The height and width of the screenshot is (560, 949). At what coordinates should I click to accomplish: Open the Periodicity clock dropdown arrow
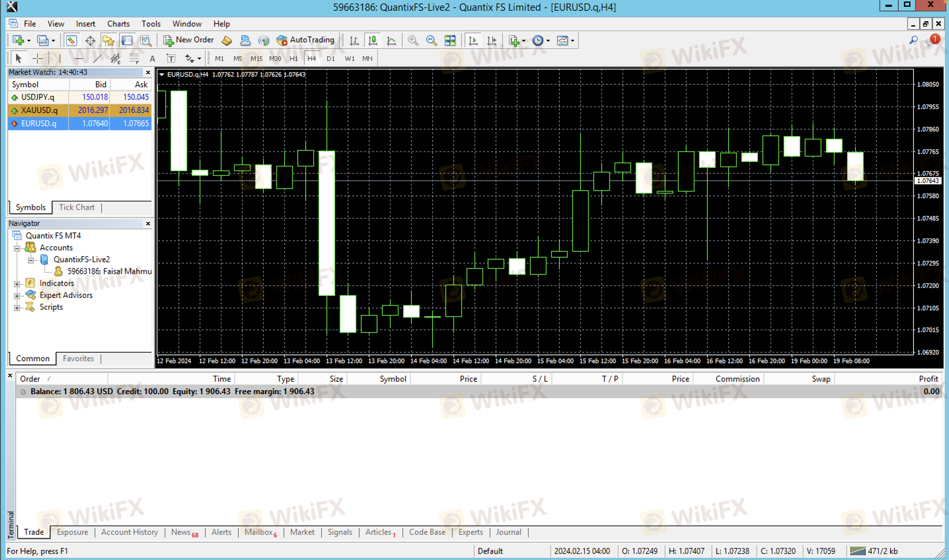pyautogui.click(x=548, y=41)
